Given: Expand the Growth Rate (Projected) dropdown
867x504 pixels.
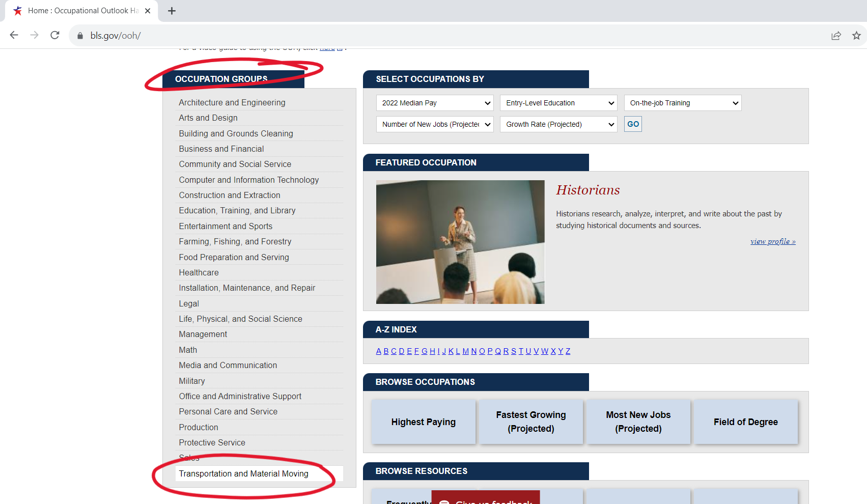Looking at the screenshot, I should click(558, 124).
